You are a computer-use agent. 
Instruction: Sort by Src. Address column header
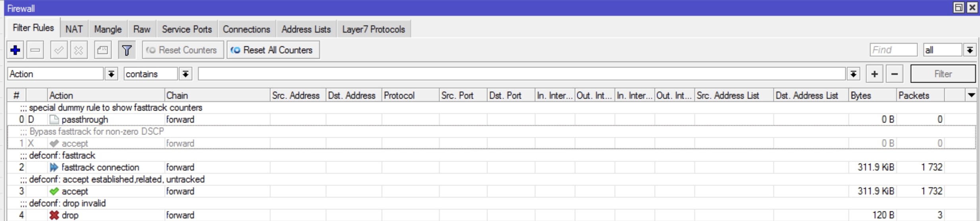point(298,95)
